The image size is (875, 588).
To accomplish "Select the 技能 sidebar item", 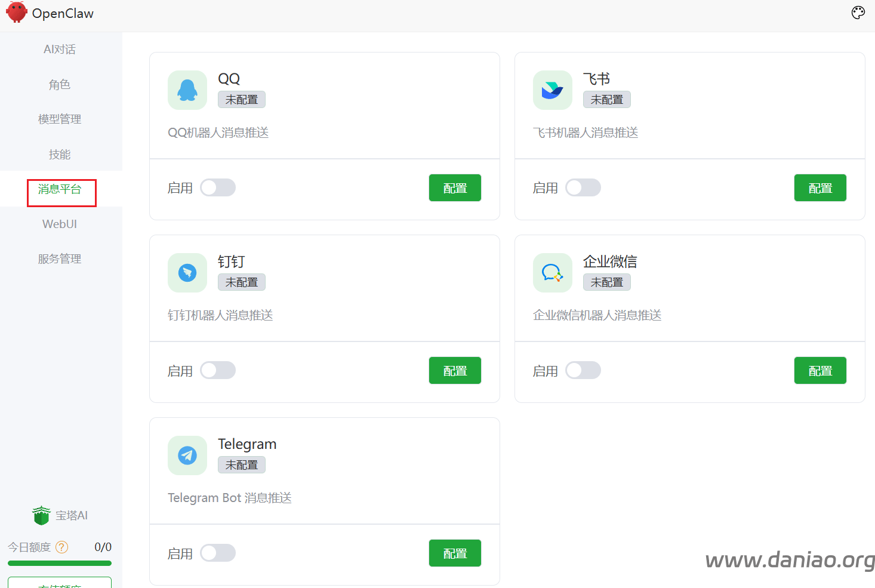I will point(60,155).
